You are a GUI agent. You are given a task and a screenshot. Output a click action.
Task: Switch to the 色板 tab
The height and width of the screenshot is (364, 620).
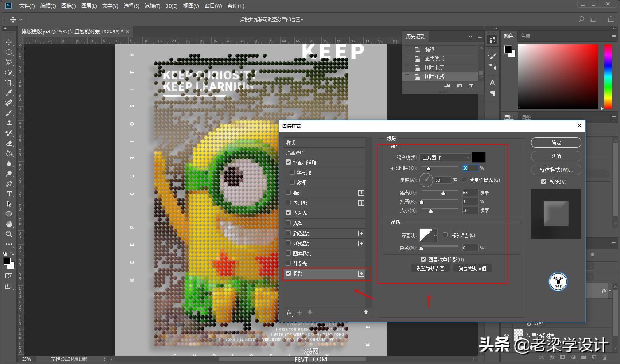pos(525,36)
